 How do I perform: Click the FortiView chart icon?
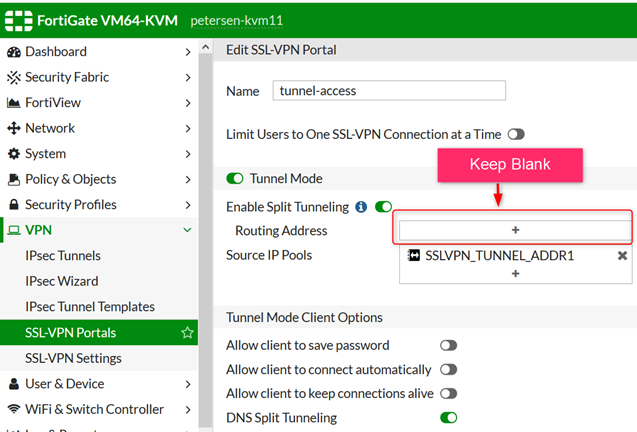click(14, 103)
